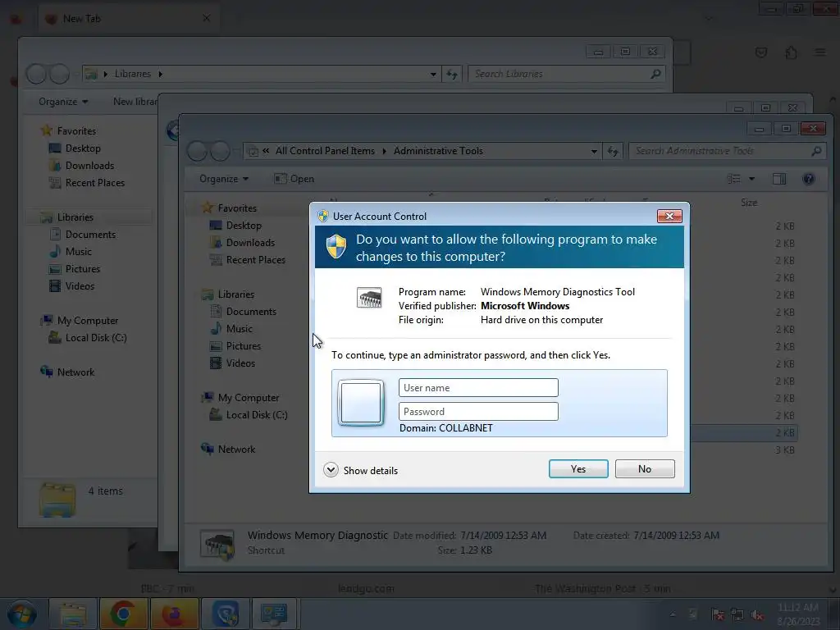Open the change view dropdown arrow
This screenshot has height=630, width=840.
click(x=751, y=179)
